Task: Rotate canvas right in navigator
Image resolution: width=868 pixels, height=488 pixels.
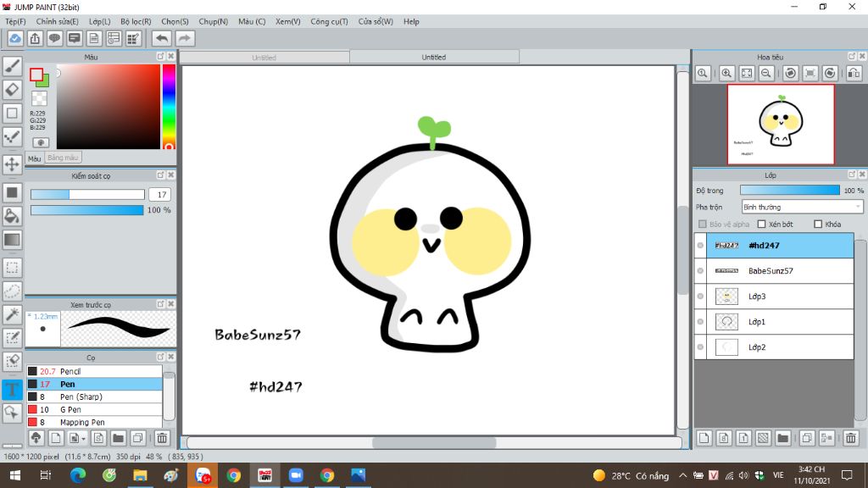Action: point(830,73)
